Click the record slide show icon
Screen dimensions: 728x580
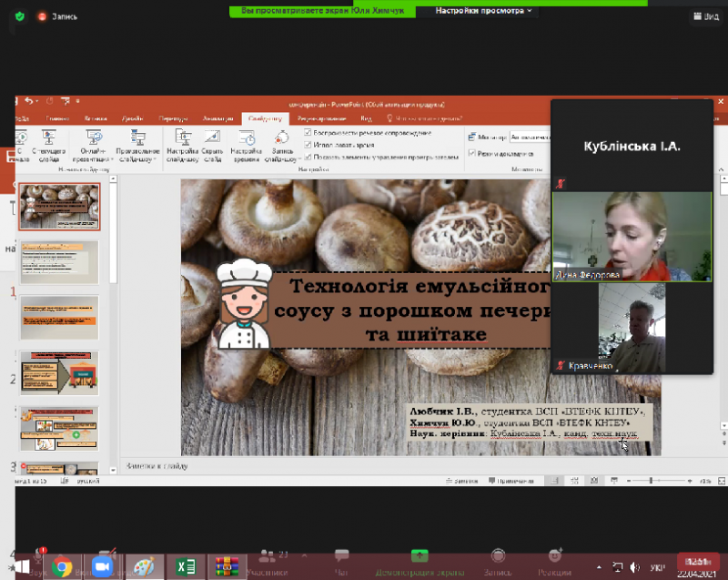click(281, 137)
